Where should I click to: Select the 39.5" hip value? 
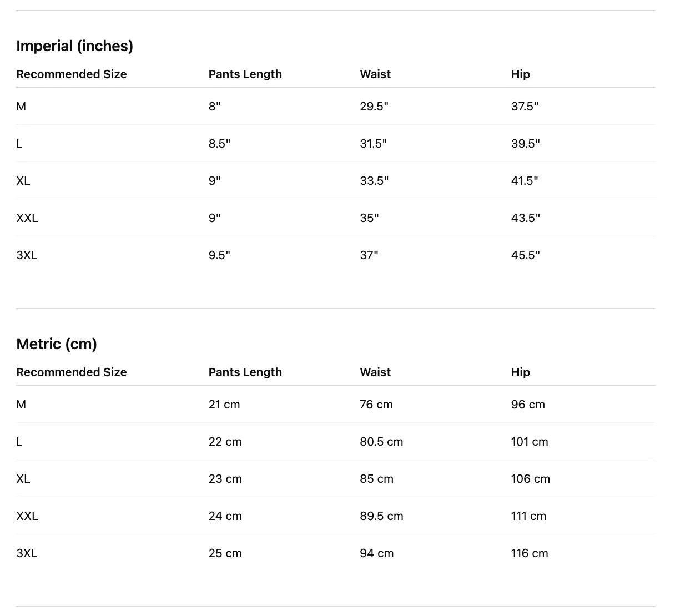point(526,144)
